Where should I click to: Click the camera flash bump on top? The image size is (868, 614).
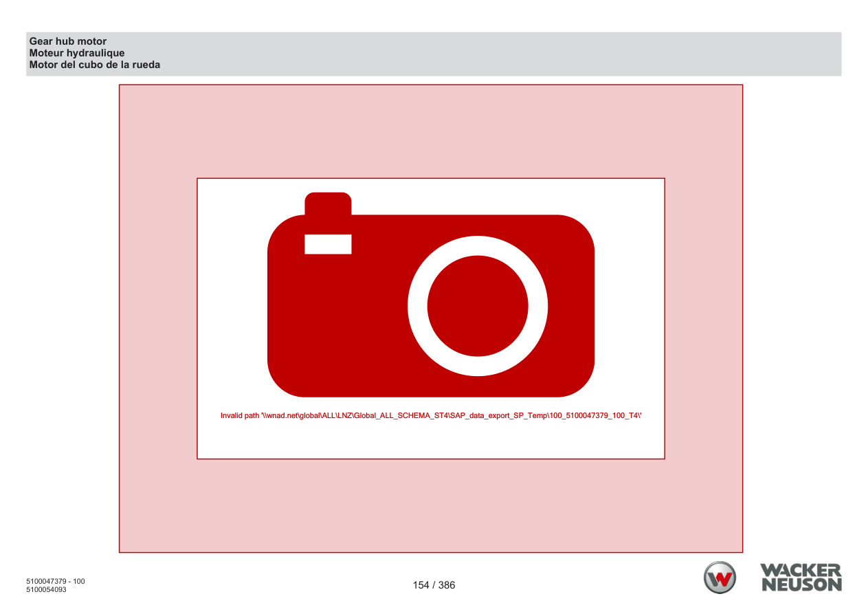[x=328, y=203]
